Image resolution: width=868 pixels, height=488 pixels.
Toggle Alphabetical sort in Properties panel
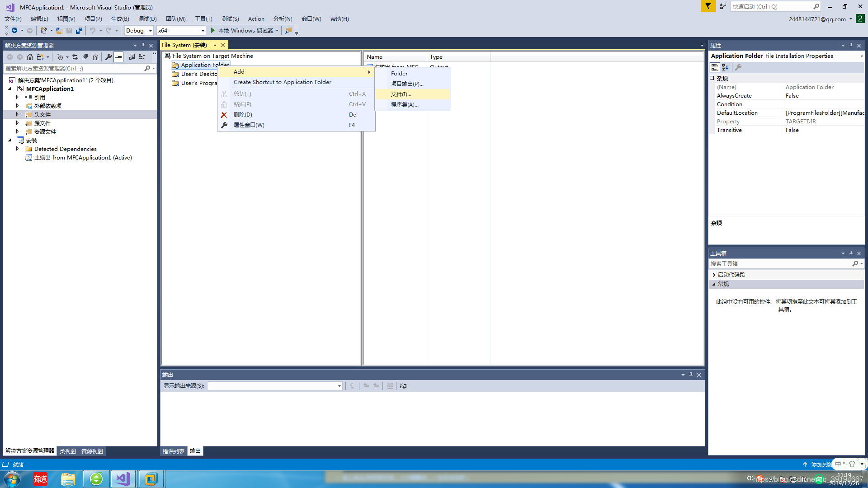tap(725, 67)
